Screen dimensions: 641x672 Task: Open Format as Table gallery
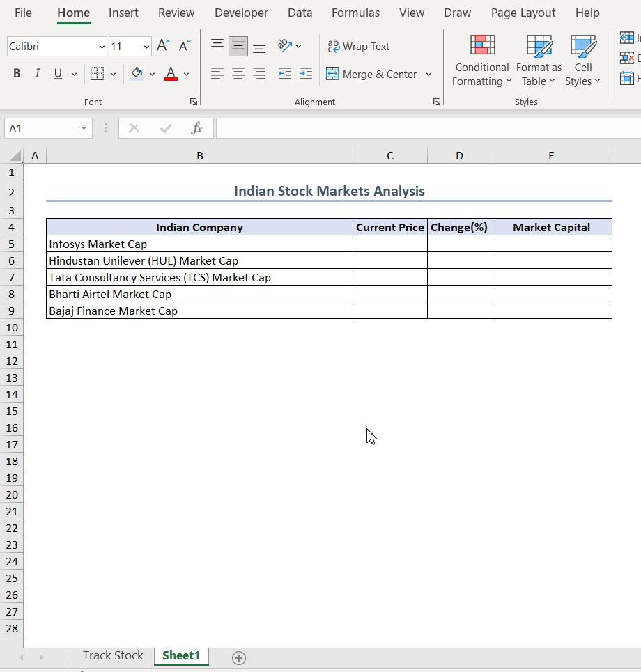(539, 61)
